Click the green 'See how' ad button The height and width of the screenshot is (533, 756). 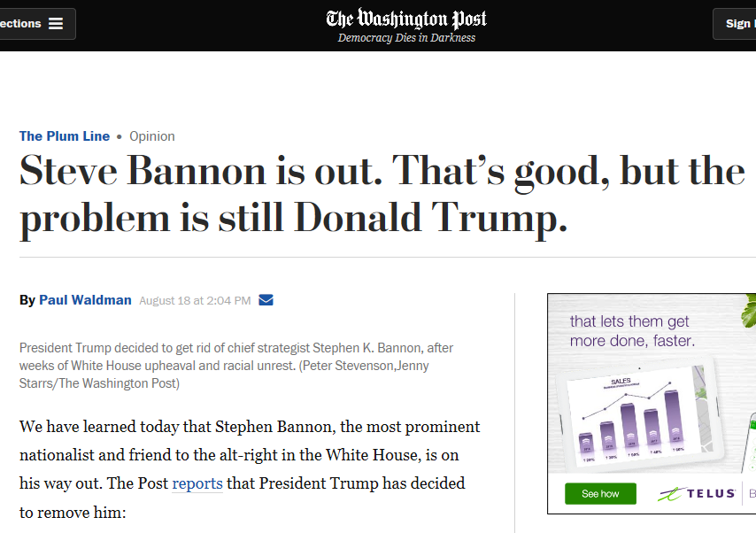tap(600, 493)
